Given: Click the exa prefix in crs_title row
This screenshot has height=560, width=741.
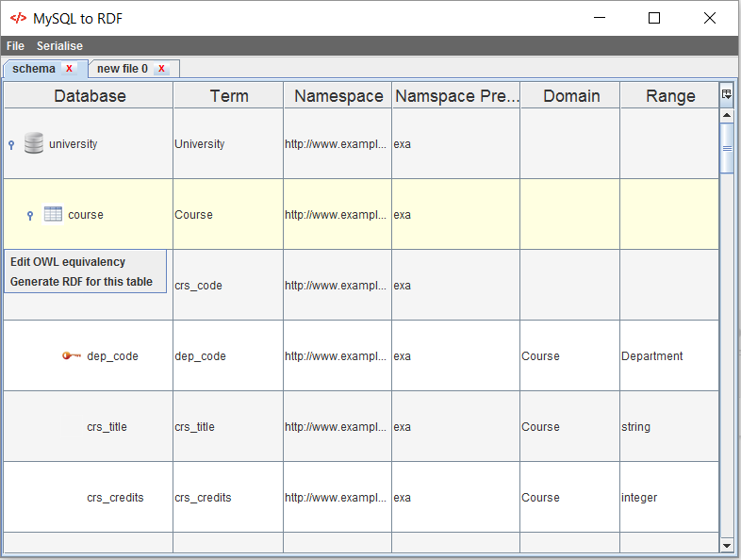Looking at the screenshot, I should [x=456, y=426].
